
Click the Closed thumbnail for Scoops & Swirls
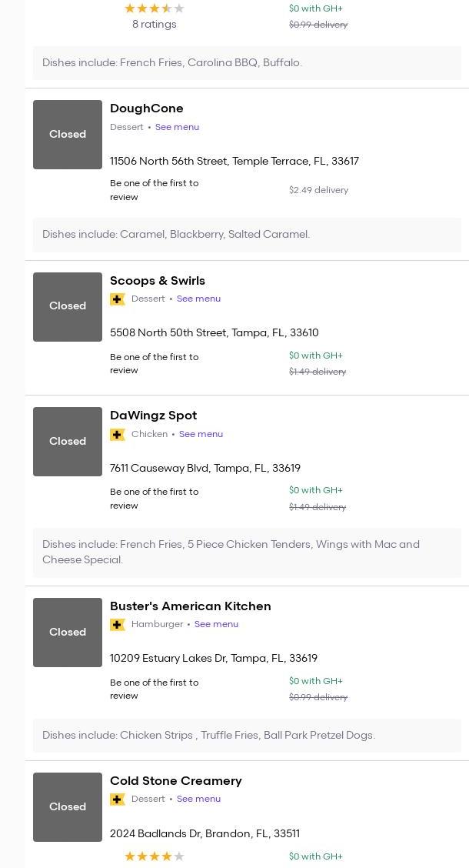pyautogui.click(x=68, y=306)
